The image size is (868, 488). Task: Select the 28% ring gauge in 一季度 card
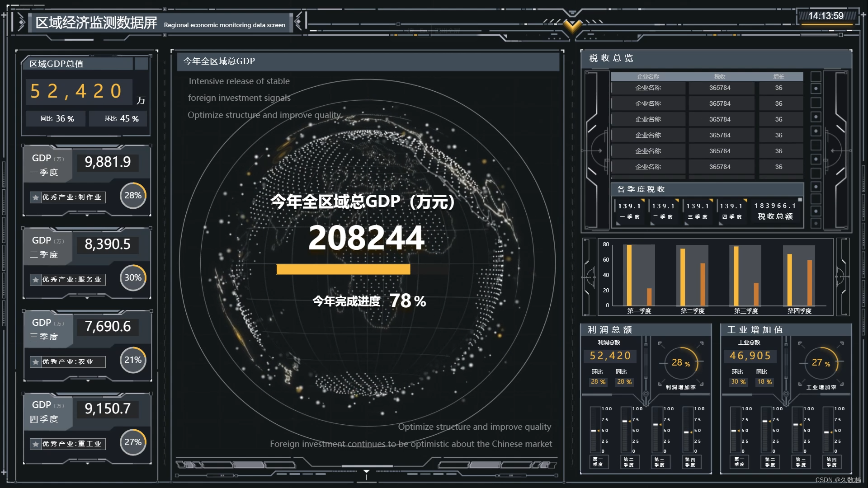tap(133, 196)
